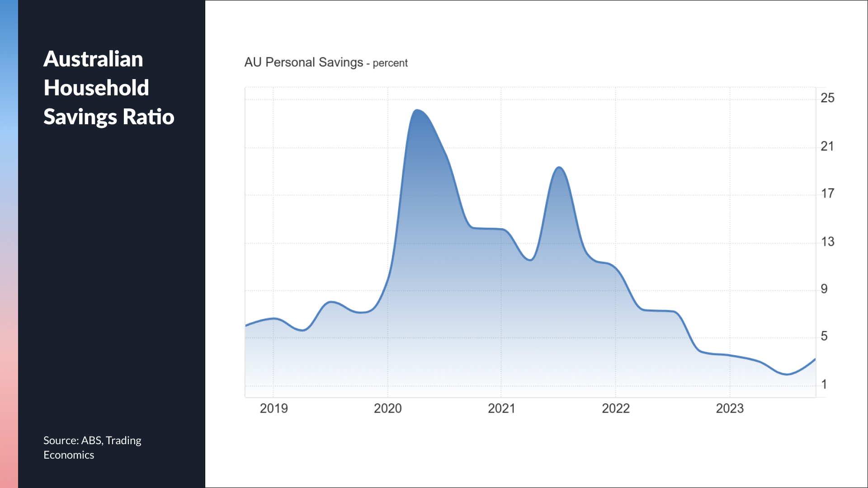Click the word 'percent' in the chart heading
The image size is (868, 488).
point(390,63)
